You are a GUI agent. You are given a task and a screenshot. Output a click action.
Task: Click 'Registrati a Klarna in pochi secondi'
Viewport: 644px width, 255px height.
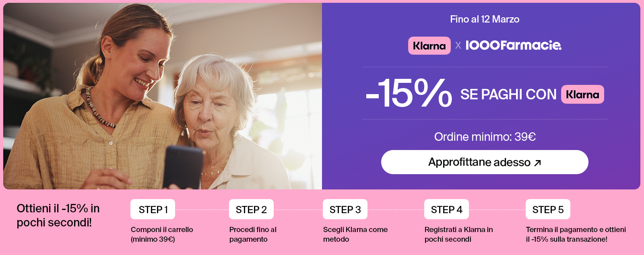(x=458, y=234)
